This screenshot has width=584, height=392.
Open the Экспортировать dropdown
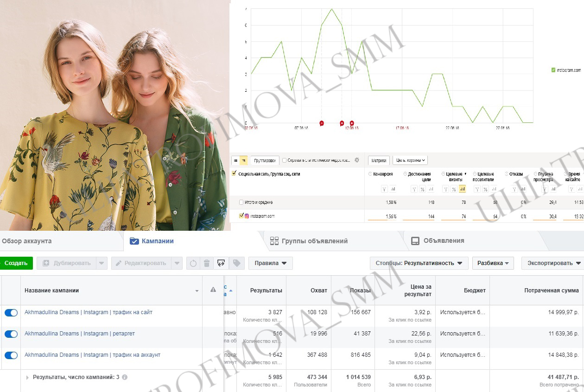point(552,263)
